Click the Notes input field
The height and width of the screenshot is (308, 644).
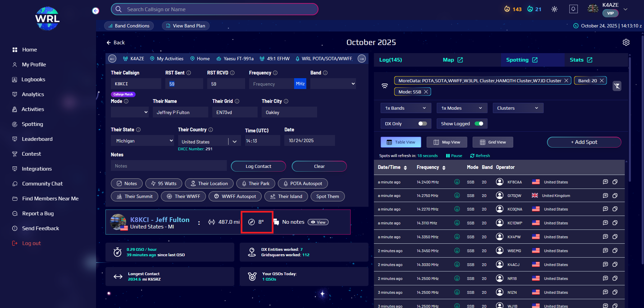pyautogui.click(x=169, y=166)
